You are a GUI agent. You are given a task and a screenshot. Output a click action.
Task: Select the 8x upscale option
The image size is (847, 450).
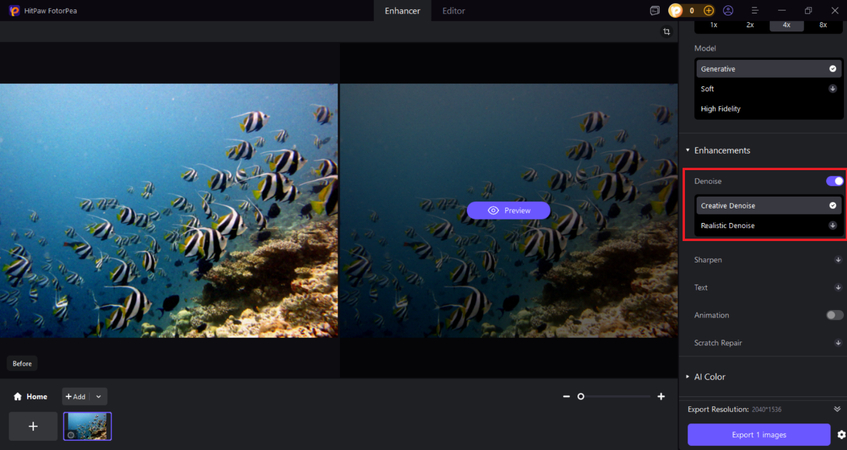pyautogui.click(x=823, y=25)
